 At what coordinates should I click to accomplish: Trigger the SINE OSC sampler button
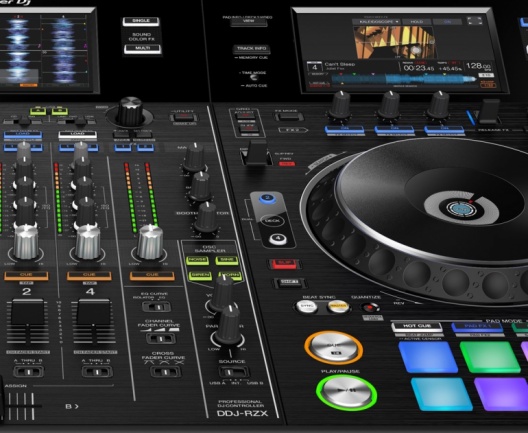click(227, 260)
